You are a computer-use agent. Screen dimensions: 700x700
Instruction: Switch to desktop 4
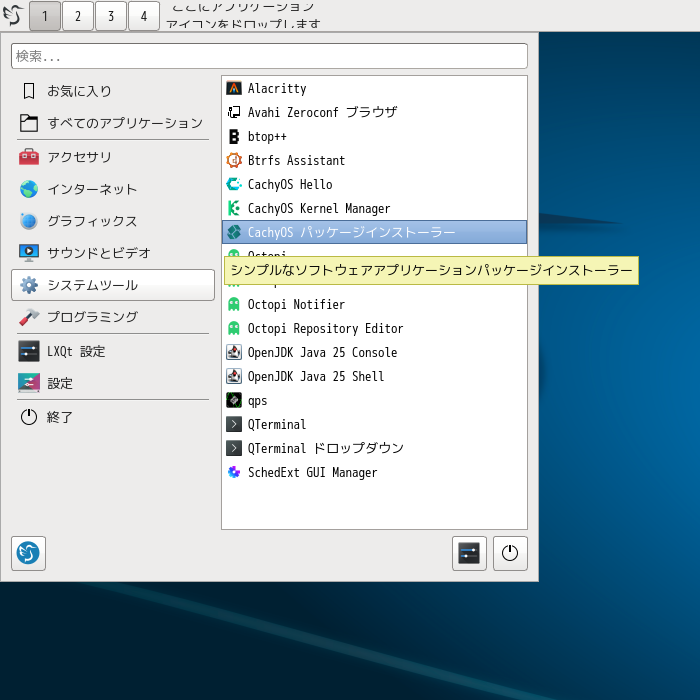[x=144, y=16]
